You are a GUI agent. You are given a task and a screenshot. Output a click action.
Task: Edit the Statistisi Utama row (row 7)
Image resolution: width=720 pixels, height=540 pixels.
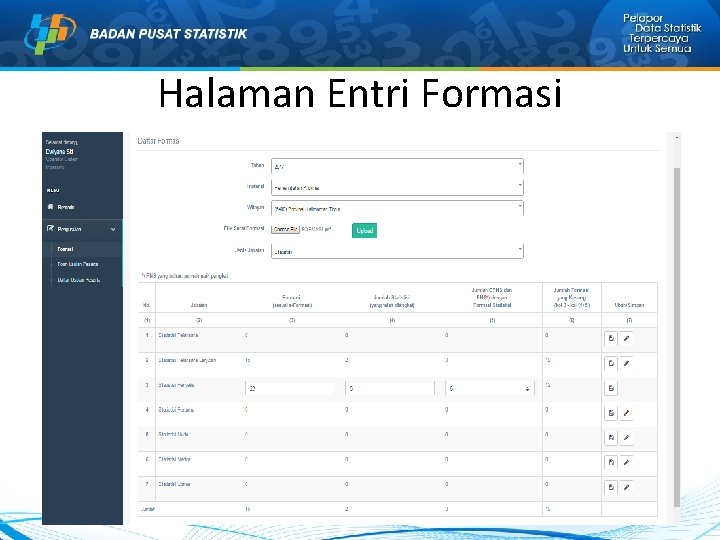tap(626, 487)
